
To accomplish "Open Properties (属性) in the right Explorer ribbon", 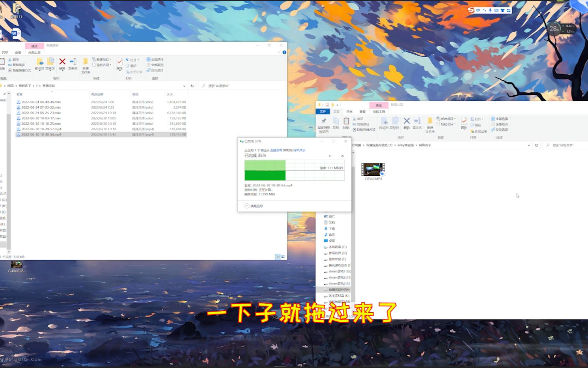I will tap(464, 123).
